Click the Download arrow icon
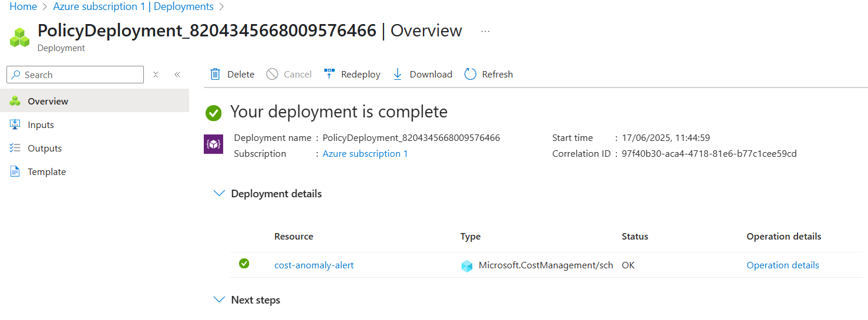The image size is (868, 320). (398, 74)
